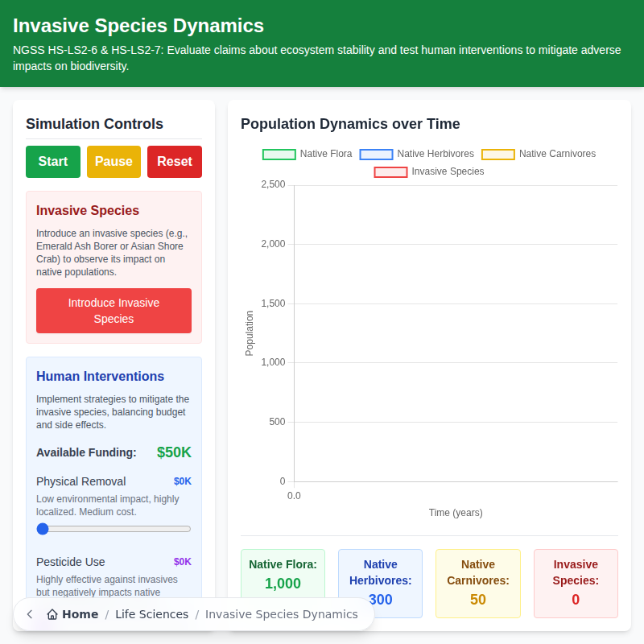The height and width of the screenshot is (644, 644).
Task: Click the $0K Physical Removal cost label
Action: (182, 481)
